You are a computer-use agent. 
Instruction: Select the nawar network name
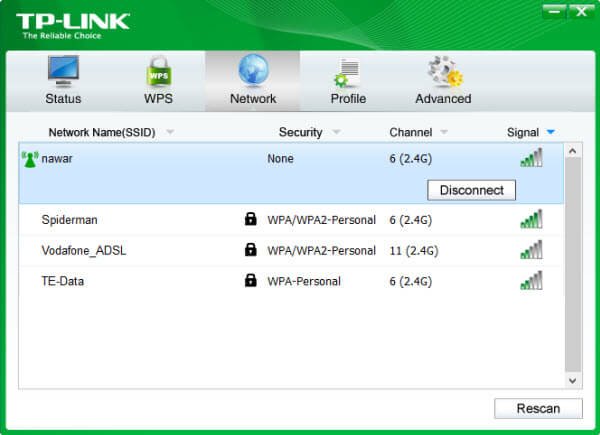pyautogui.click(x=57, y=158)
